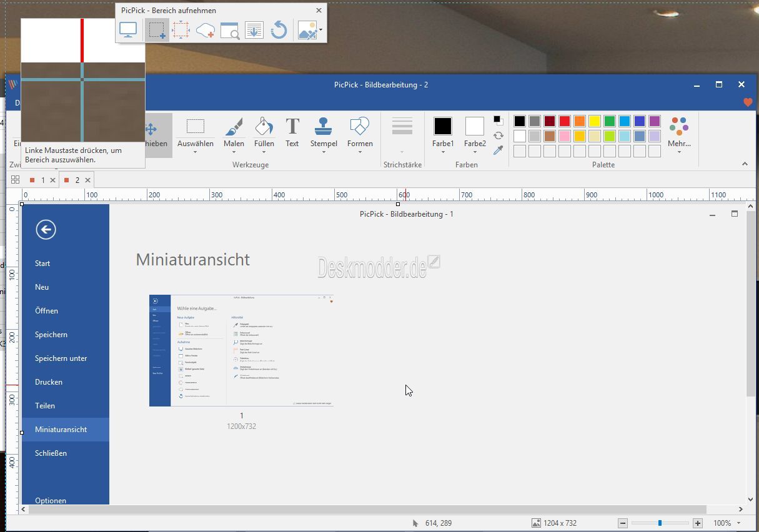Repeat last capture circular arrow icon
Screen dimensions: 759x532
(279, 30)
